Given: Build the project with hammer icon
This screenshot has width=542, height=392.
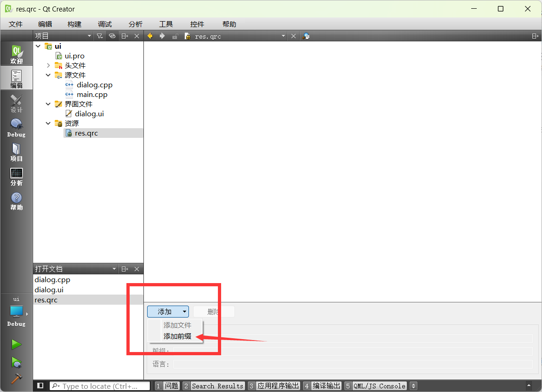Looking at the screenshot, I should (16, 379).
